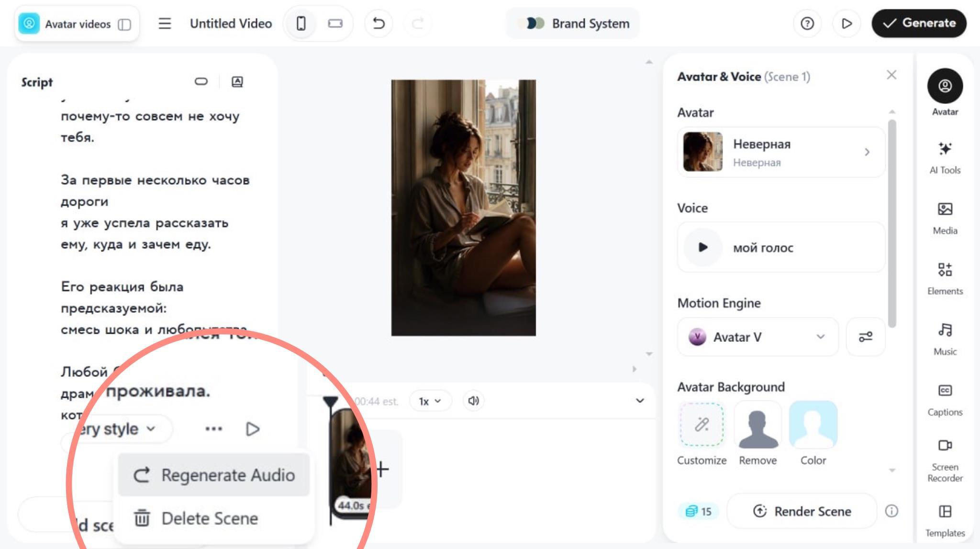
Task: Open the Screen Recorder tool
Action: tap(945, 461)
